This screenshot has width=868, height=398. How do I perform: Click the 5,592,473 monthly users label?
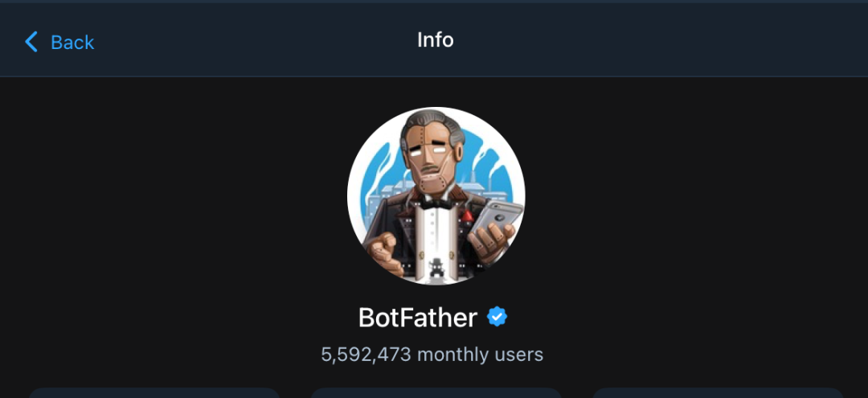tap(432, 354)
